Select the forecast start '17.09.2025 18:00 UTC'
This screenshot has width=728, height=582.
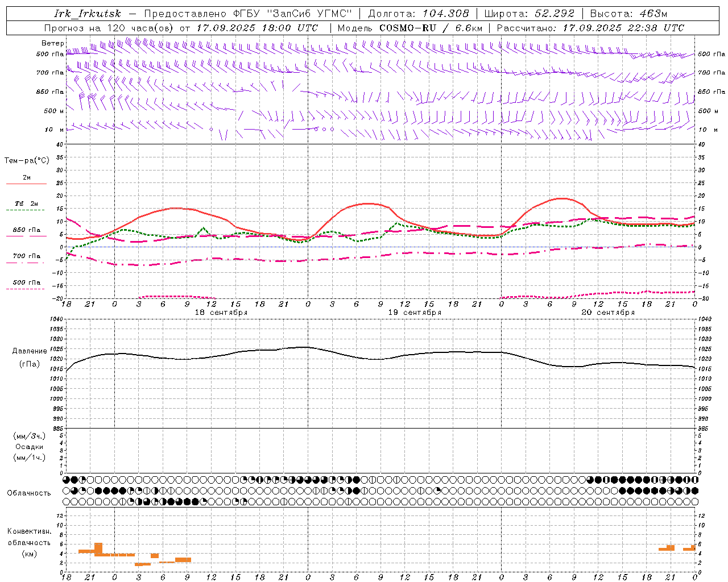(257, 28)
